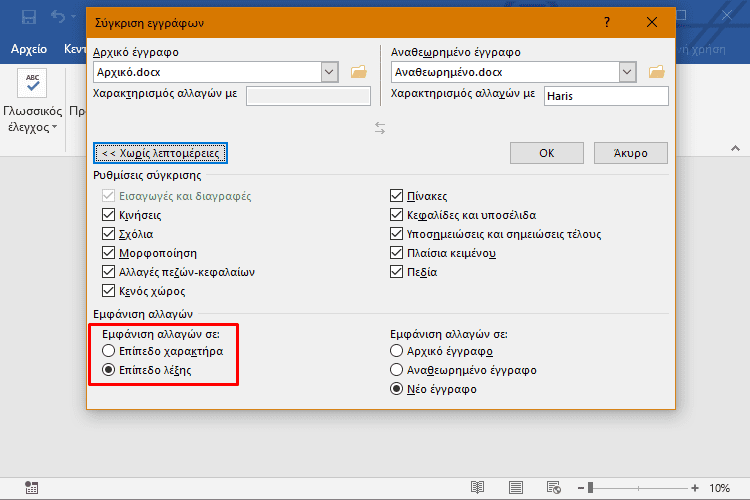
Task: Click the Save icon in the title bar
Action: point(29,17)
